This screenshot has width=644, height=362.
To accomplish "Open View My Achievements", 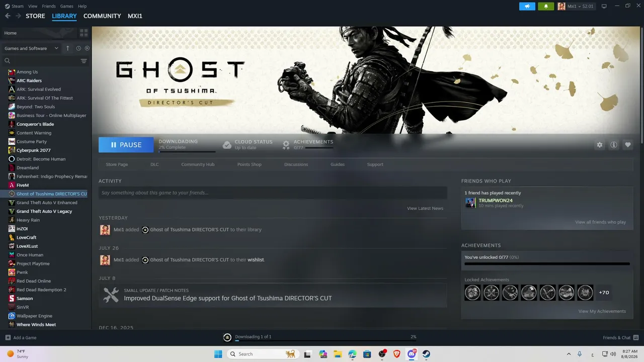I will click(602, 311).
